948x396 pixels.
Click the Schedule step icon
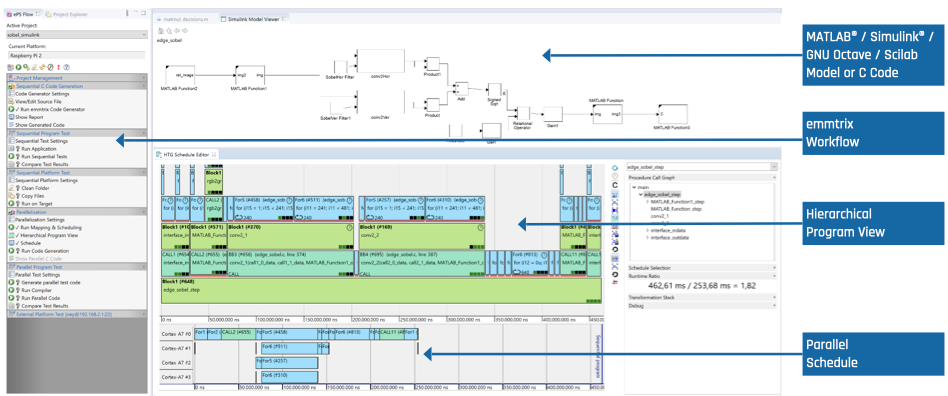click(x=11, y=243)
